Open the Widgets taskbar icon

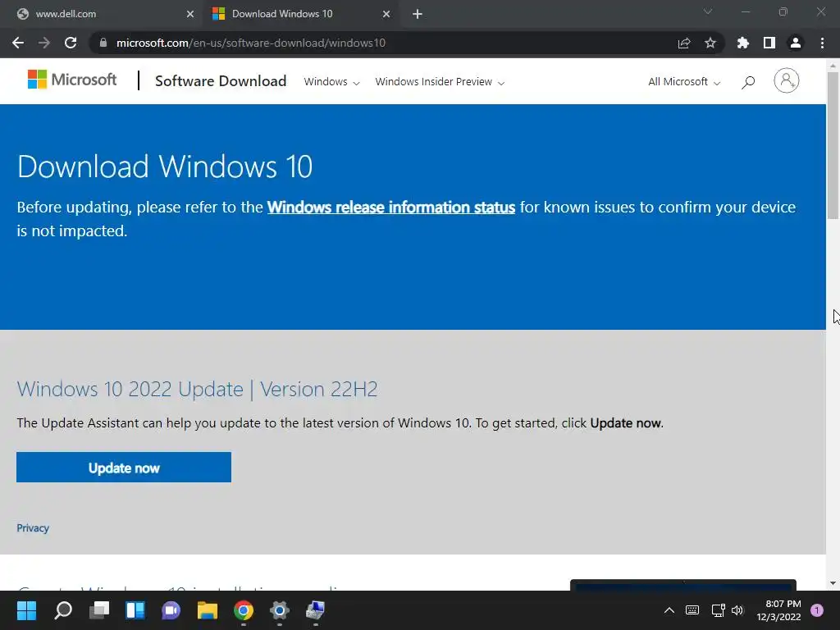point(135,610)
